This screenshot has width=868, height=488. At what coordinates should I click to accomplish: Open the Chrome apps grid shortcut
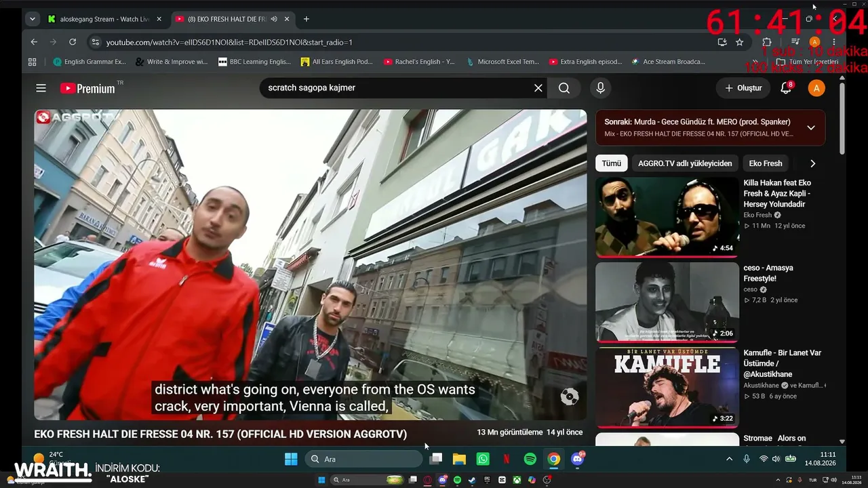tap(32, 62)
